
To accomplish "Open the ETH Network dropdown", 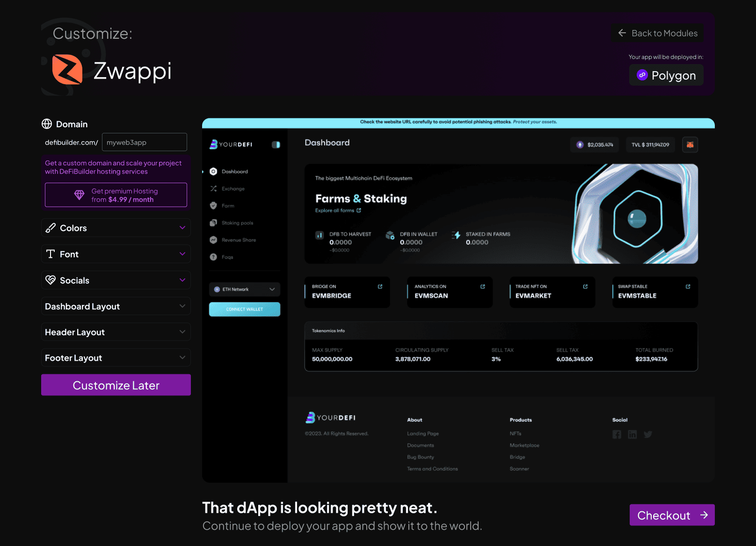I will pos(245,289).
